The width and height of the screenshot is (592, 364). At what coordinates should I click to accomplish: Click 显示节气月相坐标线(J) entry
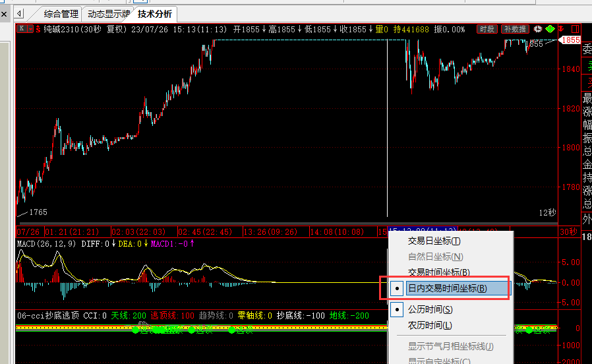(x=450, y=346)
